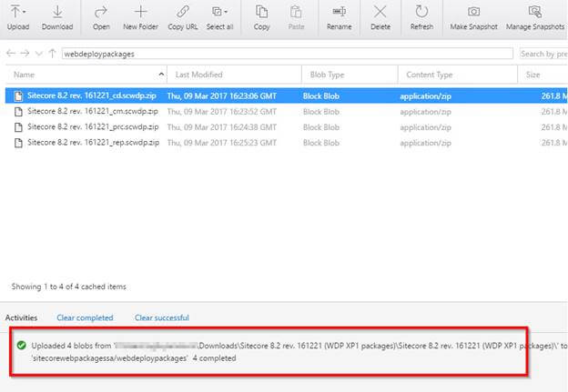Go back with the left arrow

11,54
